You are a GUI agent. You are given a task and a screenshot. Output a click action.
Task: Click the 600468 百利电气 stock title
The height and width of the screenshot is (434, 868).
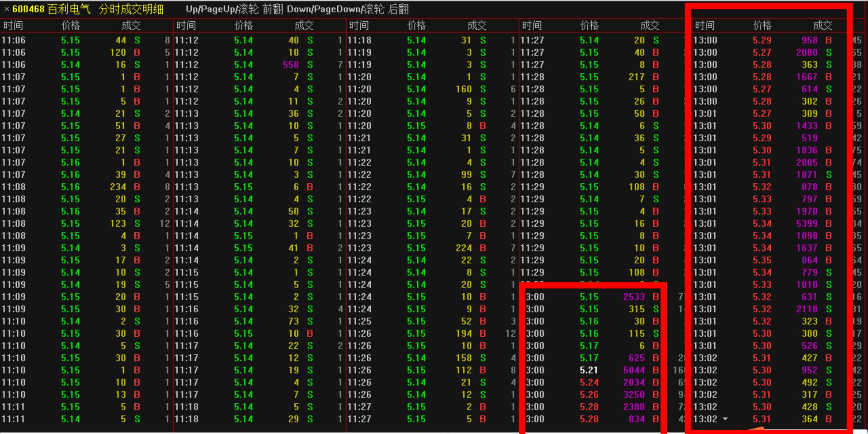point(51,9)
